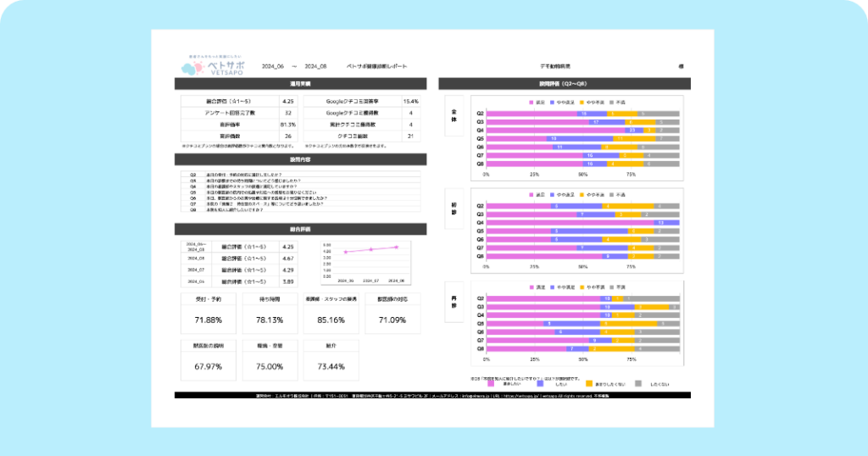Click the overall rating value 4.25 in top table

(287, 100)
